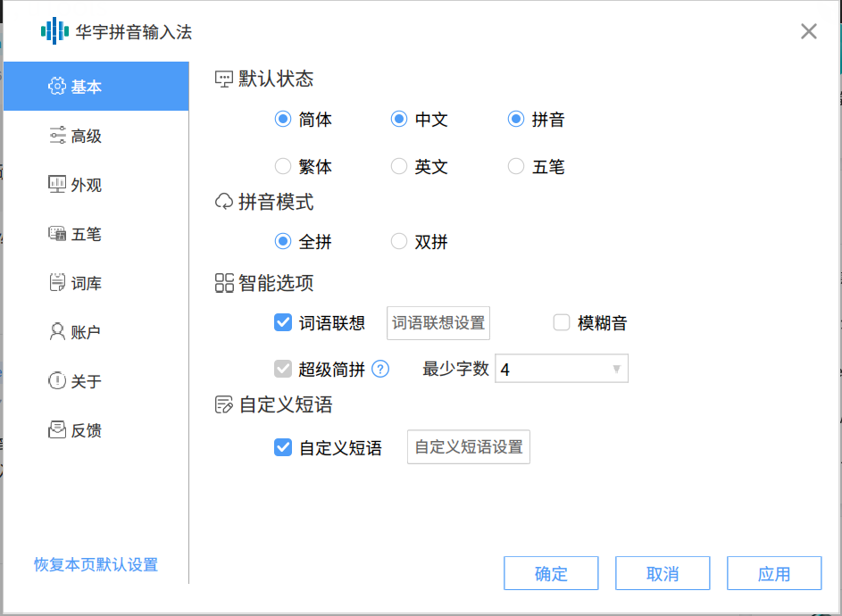The width and height of the screenshot is (842, 616).
Task: Click the sync icon next to 拼音模式
Action: click(221, 202)
